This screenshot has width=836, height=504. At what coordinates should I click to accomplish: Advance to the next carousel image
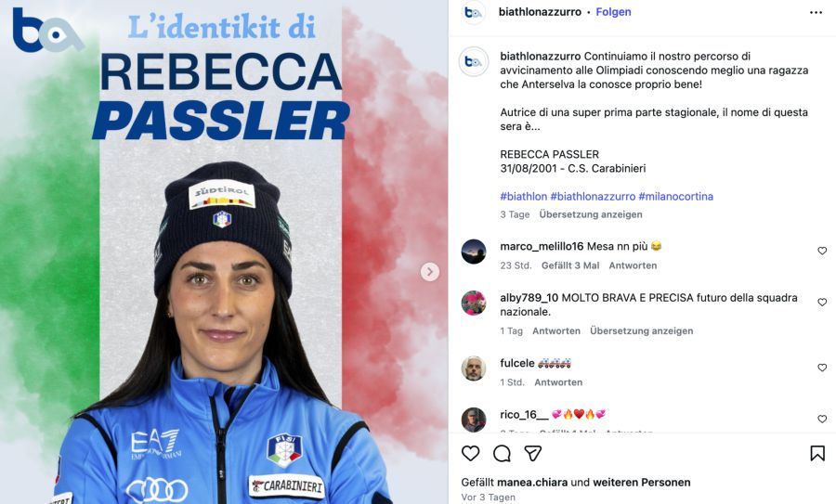pos(430,272)
